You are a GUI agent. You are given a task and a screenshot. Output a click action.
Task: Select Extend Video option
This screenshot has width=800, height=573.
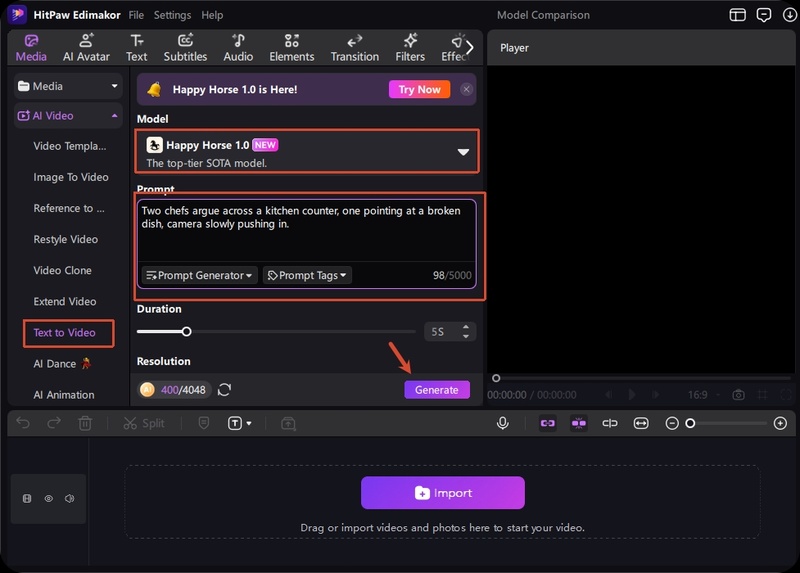coord(65,302)
